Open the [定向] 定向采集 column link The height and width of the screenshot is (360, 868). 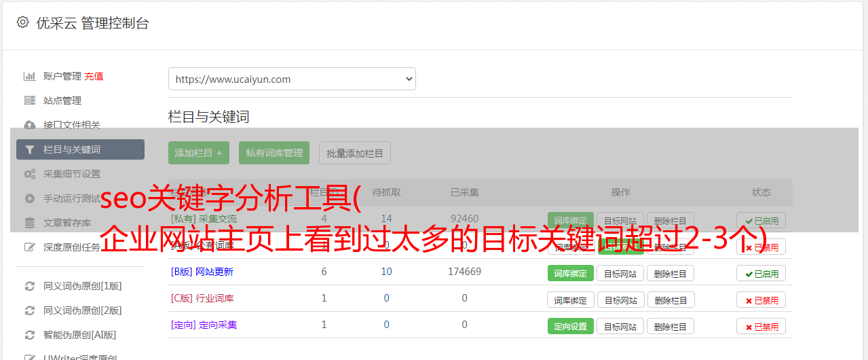pyautogui.click(x=204, y=325)
